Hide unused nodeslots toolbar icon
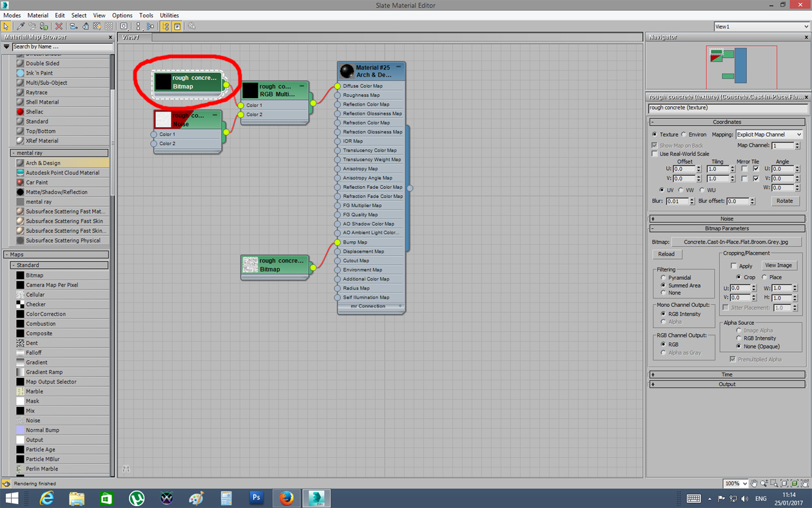 [85, 26]
